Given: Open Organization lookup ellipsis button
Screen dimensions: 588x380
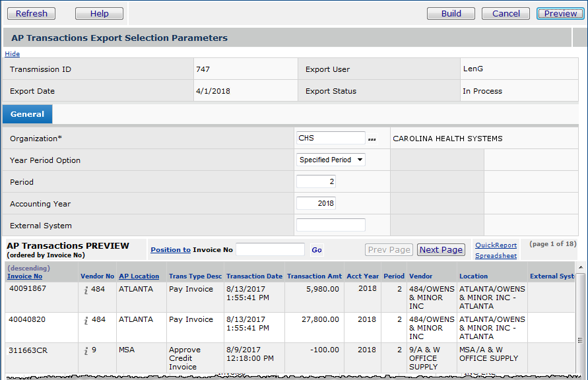Looking at the screenshot, I should [372, 139].
